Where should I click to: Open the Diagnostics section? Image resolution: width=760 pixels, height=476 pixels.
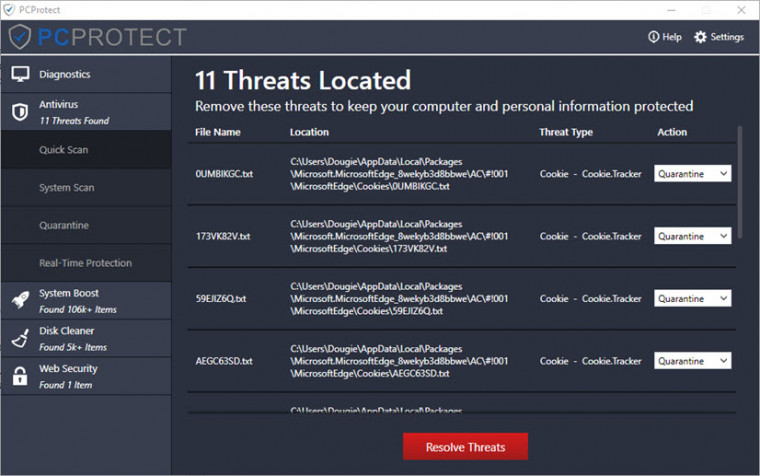(x=86, y=74)
